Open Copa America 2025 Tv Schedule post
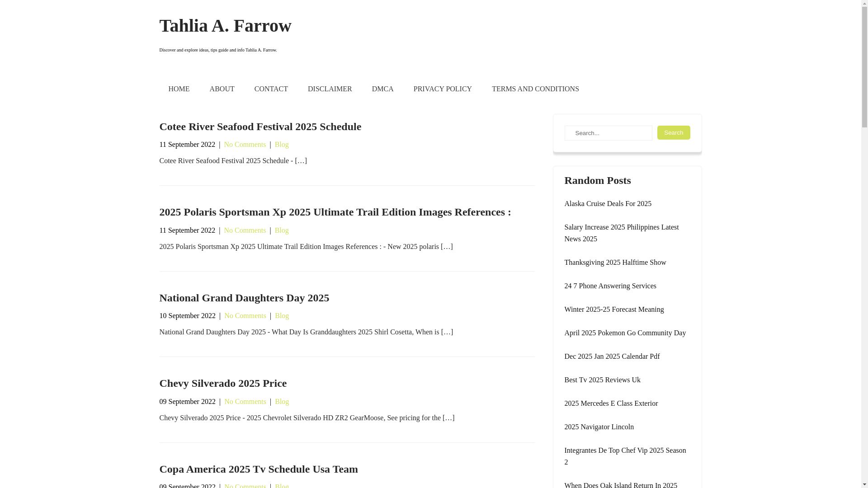This screenshot has width=868, height=488. pos(258,469)
